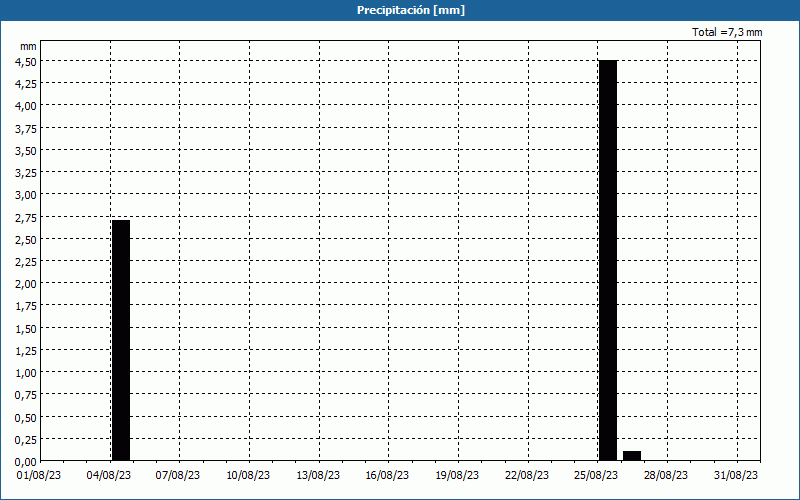Click the Precipitación [mm] title bar
Screen dimensions: 800x500
[x=400, y=10]
